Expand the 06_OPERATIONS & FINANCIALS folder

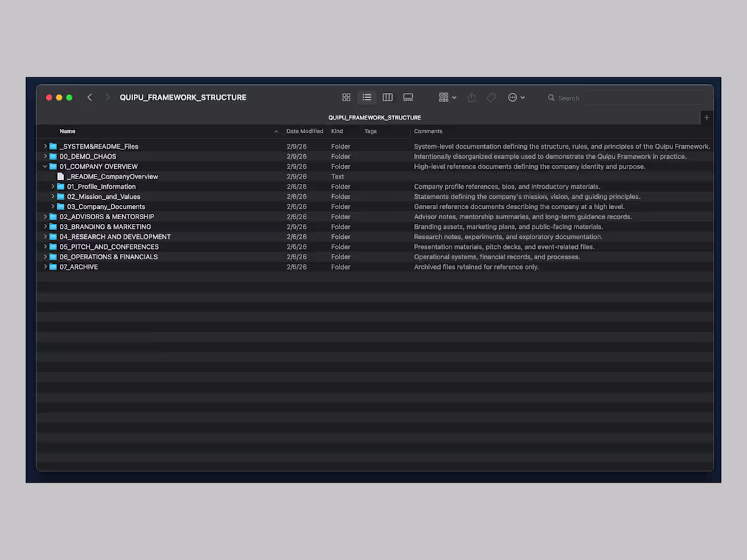(45, 257)
